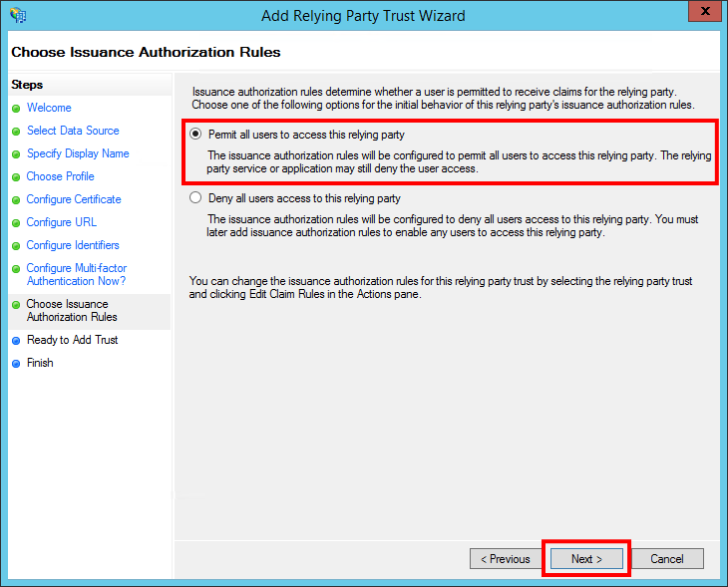The image size is (728, 587).
Task: Select Permit all users radio button
Action: click(x=195, y=135)
